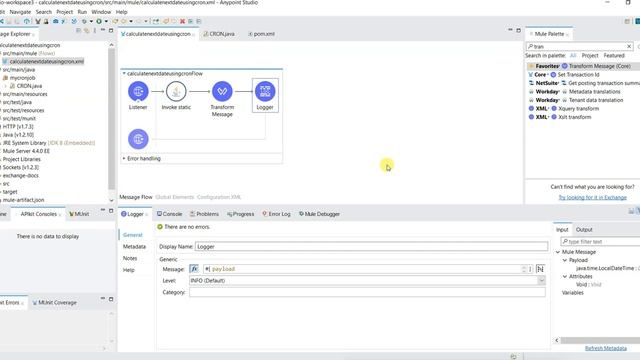Filter palette by Featured

click(614, 56)
